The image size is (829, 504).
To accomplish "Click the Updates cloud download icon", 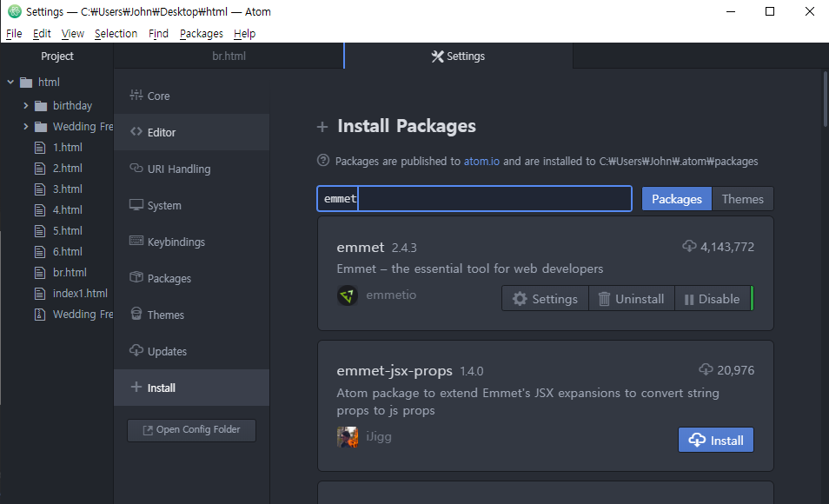I will coord(136,351).
